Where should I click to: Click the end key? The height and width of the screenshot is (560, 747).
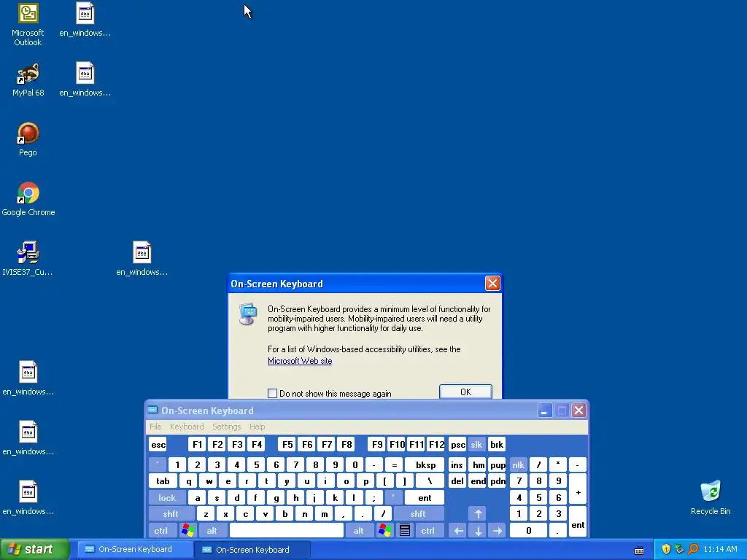pyautogui.click(x=478, y=481)
